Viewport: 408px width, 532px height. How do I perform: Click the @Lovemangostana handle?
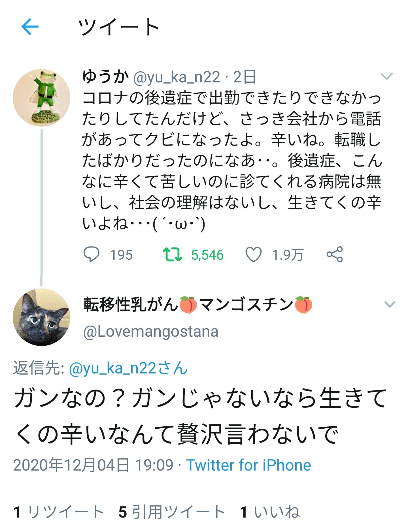click(x=151, y=332)
